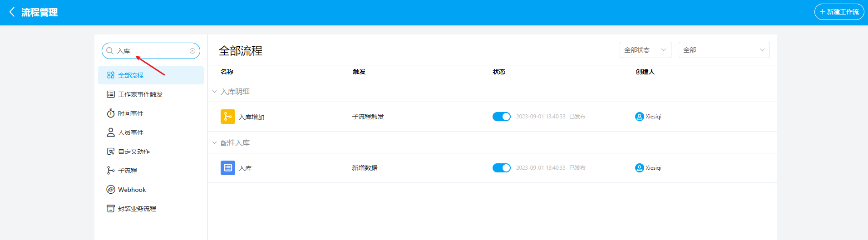868x240 pixels.
Task: Open the 入库 workflow
Action: pos(245,168)
